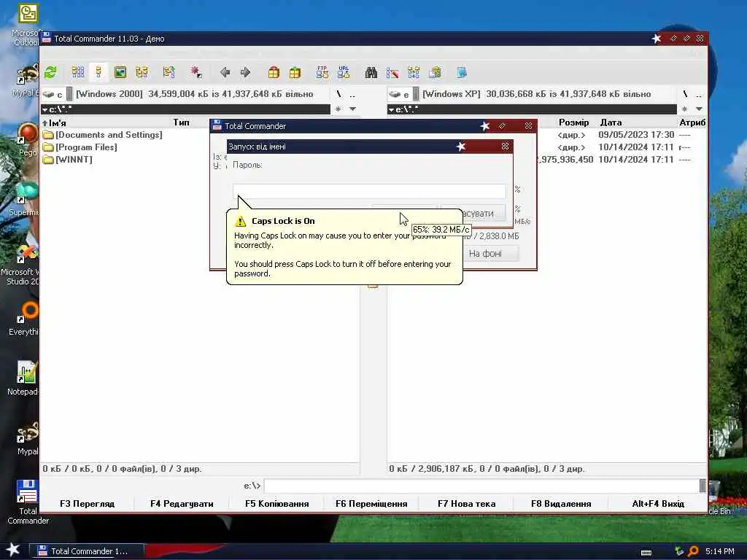
Task: Click the orange magnifier tray icon
Action: 693,551
